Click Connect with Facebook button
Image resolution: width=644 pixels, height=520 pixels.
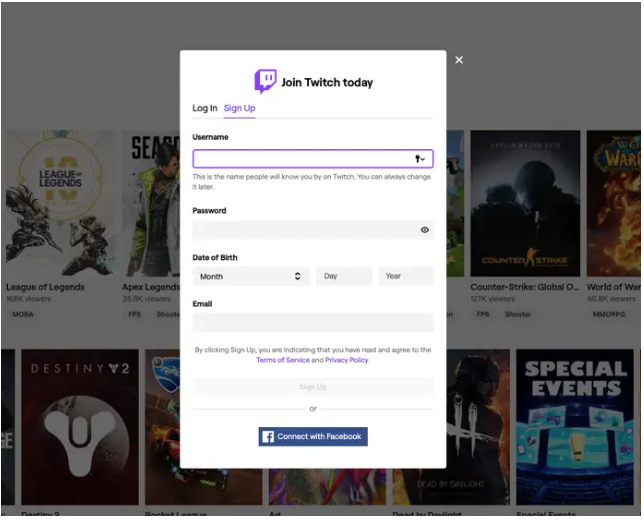coord(313,437)
